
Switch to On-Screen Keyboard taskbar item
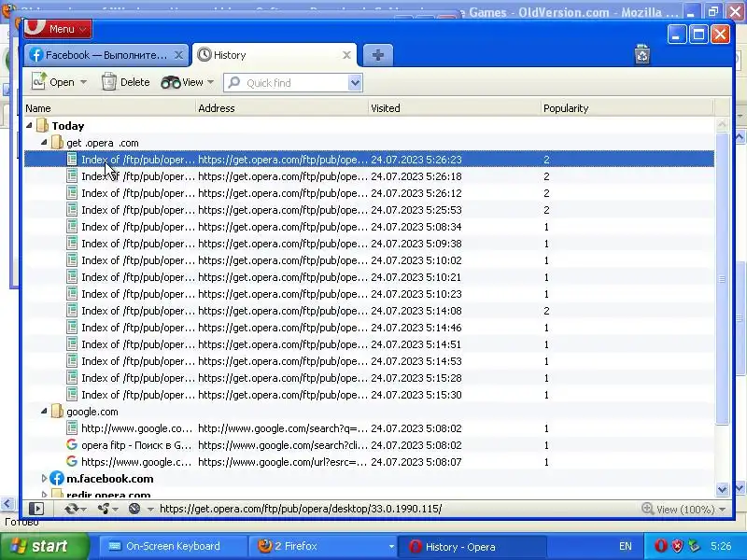[x=173, y=546]
